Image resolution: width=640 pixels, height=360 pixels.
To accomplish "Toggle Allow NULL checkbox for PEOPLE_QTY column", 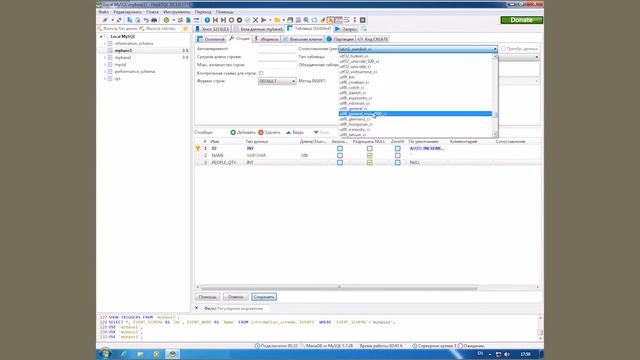I will (369, 162).
